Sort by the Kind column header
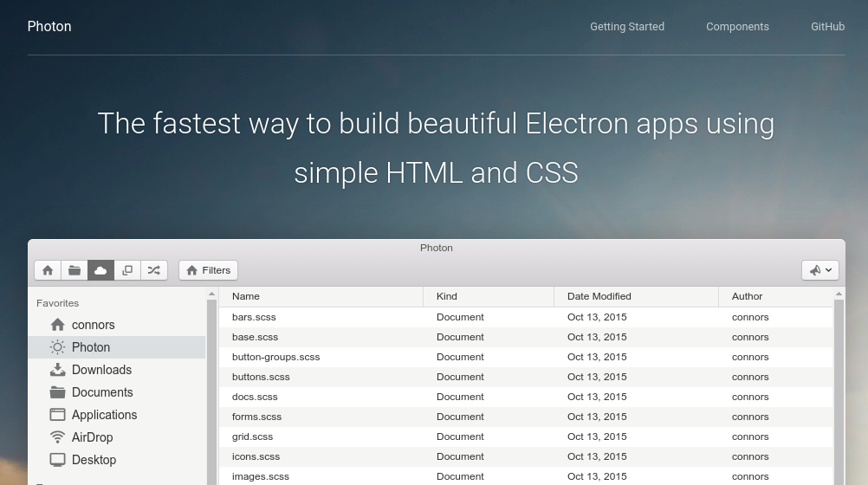 pos(489,297)
